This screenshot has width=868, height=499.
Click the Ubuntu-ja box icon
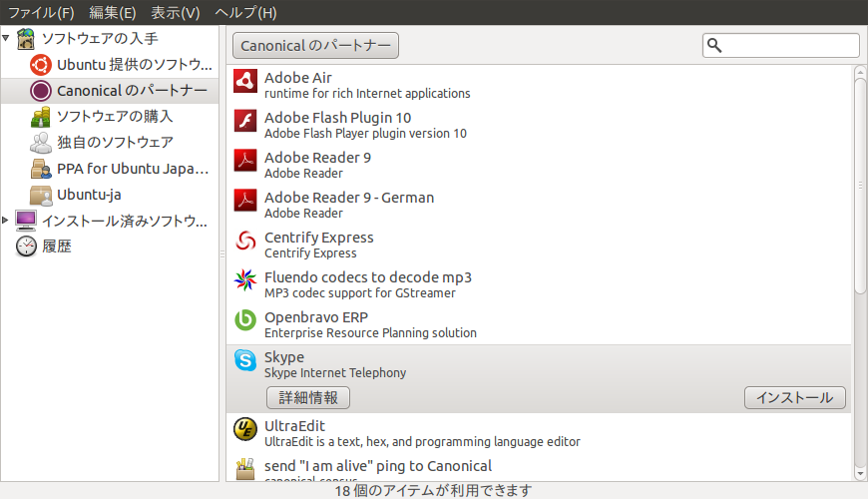41,195
